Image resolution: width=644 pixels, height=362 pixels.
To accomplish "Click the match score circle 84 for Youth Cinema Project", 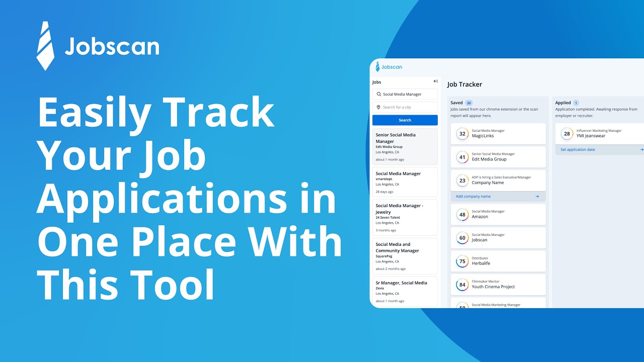I will click(462, 285).
